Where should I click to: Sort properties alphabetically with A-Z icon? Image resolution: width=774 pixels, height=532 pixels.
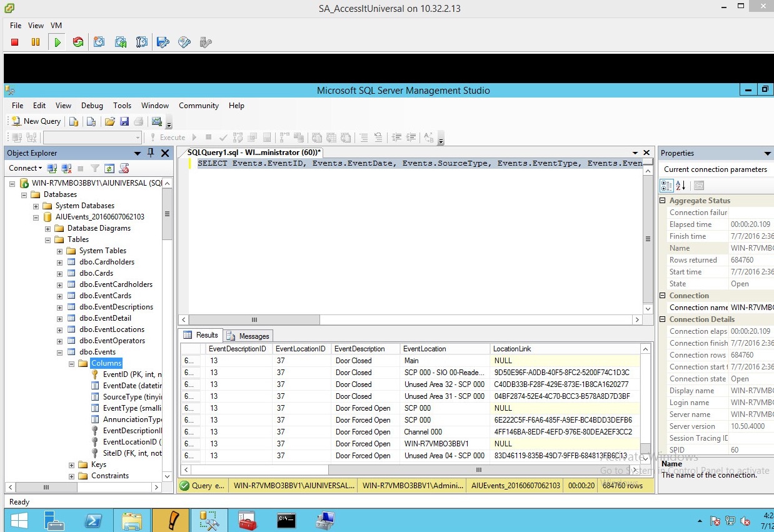[681, 186]
